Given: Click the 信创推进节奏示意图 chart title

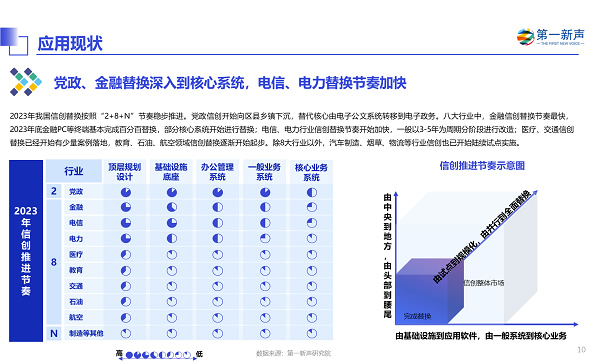Looking at the screenshot, I should (x=482, y=166).
